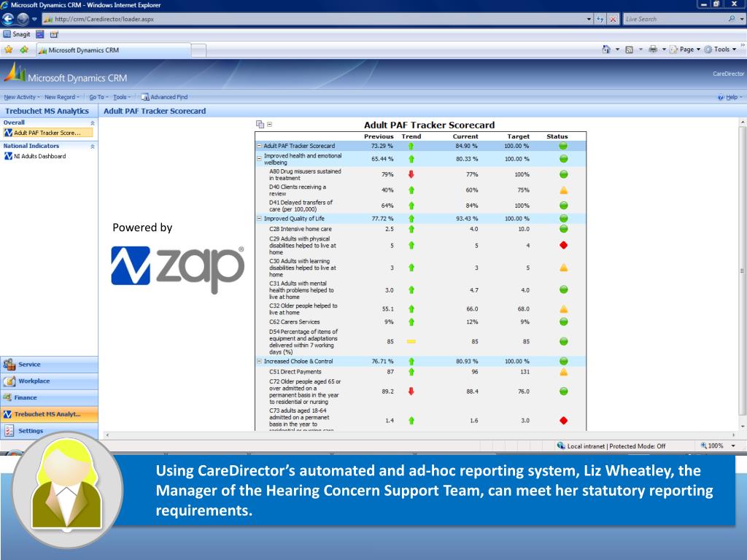Screen dimensions: 747x560
Task: Select NI Adults Dashboard in the sidebar
Action: pos(35,156)
